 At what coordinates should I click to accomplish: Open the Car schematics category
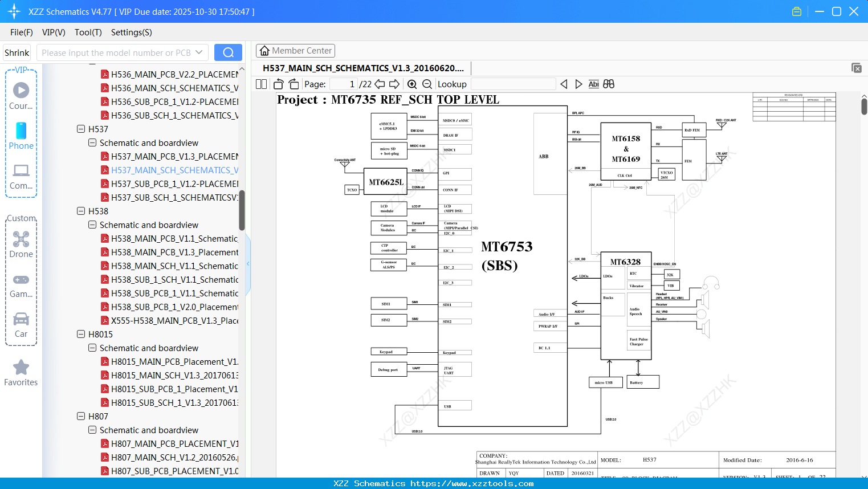coord(21,319)
